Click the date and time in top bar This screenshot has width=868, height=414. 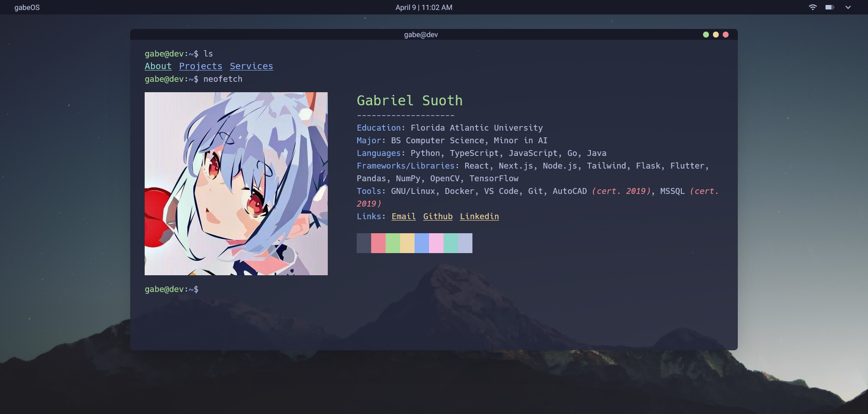[424, 7]
